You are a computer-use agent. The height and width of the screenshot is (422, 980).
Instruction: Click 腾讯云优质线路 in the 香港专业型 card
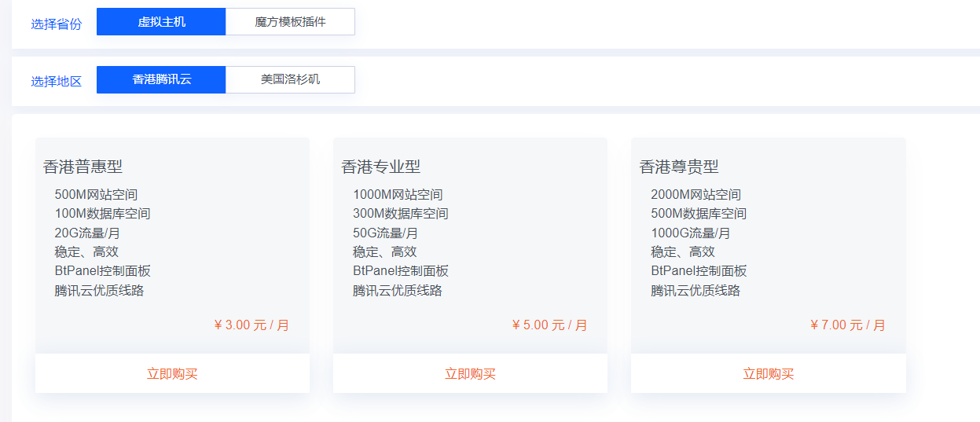point(398,291)
